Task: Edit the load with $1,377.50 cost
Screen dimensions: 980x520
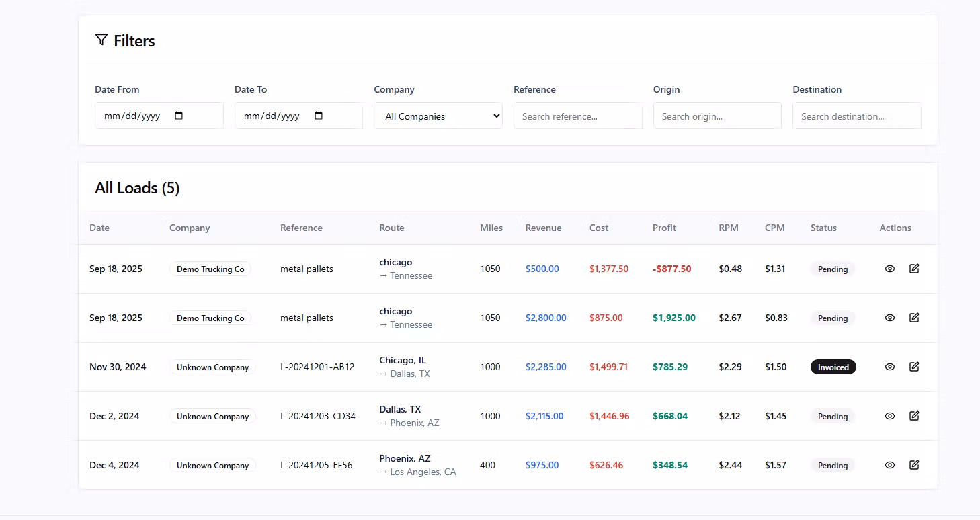Action: pyautogui.click(x=914, y=269)
